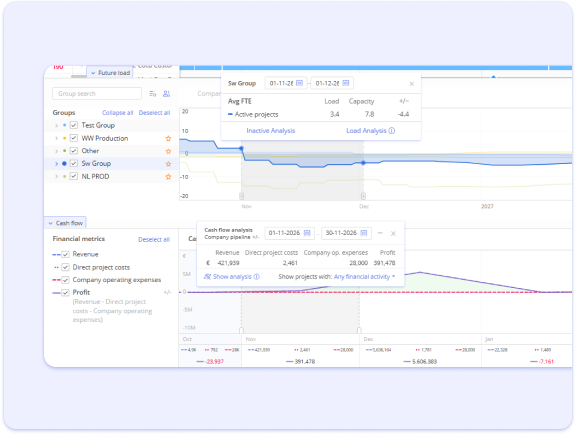
Task: Click into the Group search field
Action: (x=97, y=94)
